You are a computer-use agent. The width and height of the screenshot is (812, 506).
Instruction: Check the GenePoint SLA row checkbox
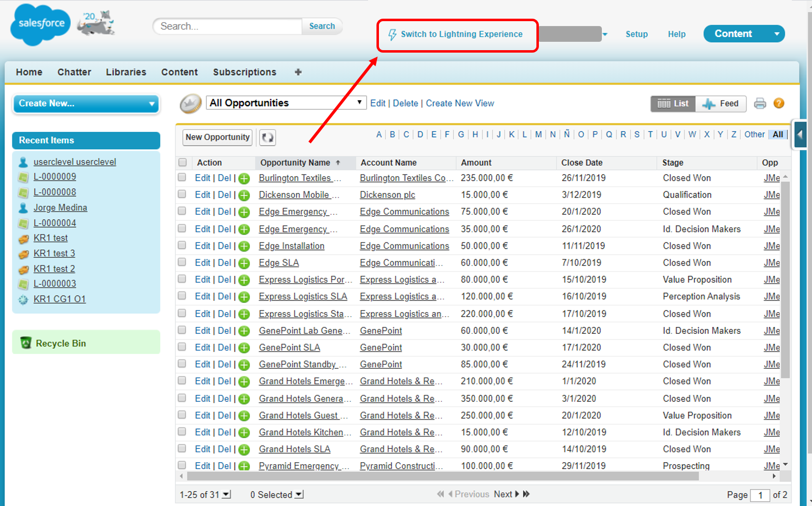(182, 347)
